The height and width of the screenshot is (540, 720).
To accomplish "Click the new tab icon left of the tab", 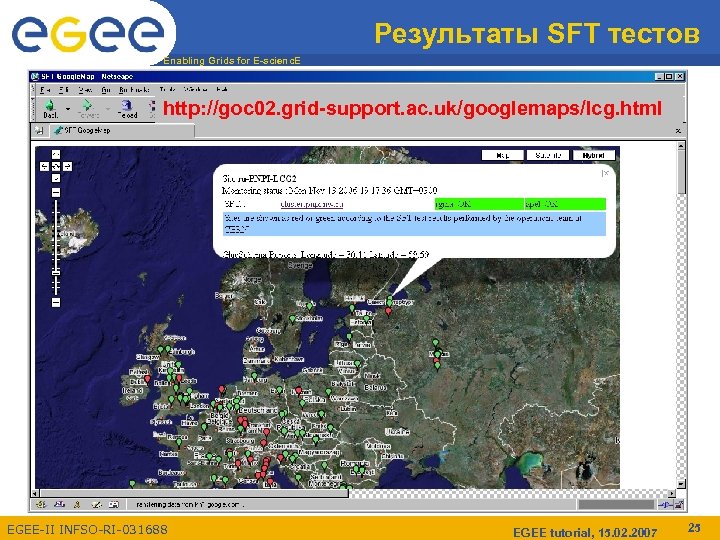I will click(x=39, y=131).
